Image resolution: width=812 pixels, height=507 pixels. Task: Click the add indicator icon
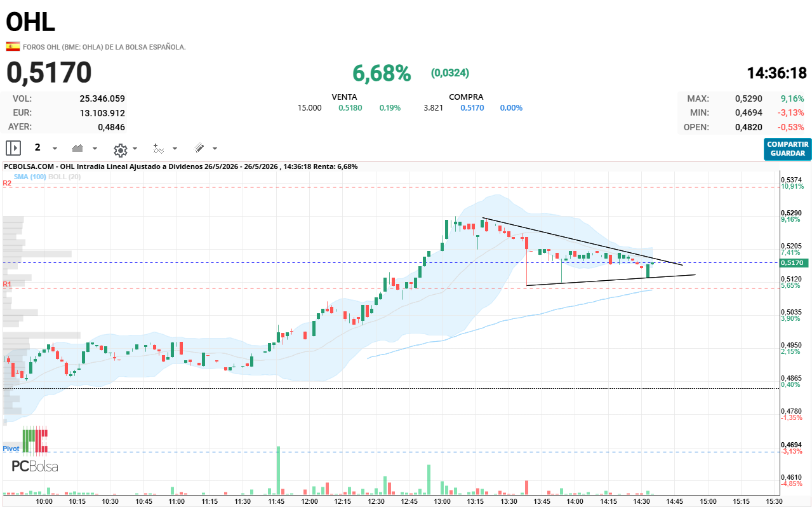coord(158,149)
